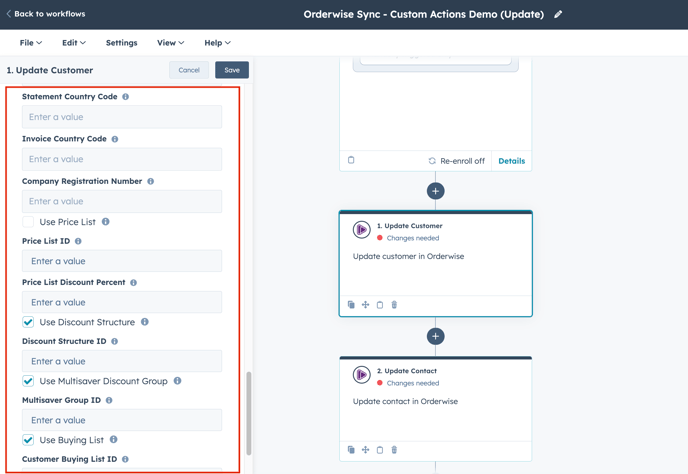Click clipboard icon on Update Contact card
This screenshot has height=474, width=688.
(x=380, y=450)
